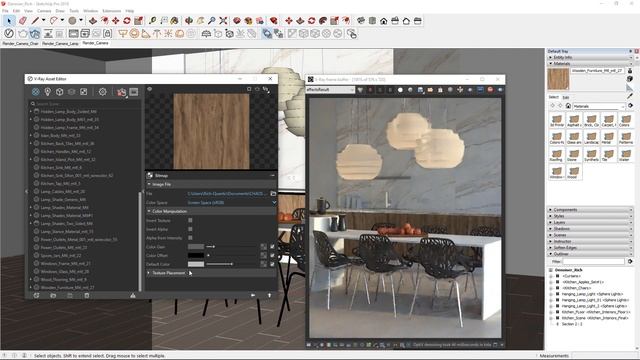Open Textures category icon in Asset Editor

(x=84, y=92)
